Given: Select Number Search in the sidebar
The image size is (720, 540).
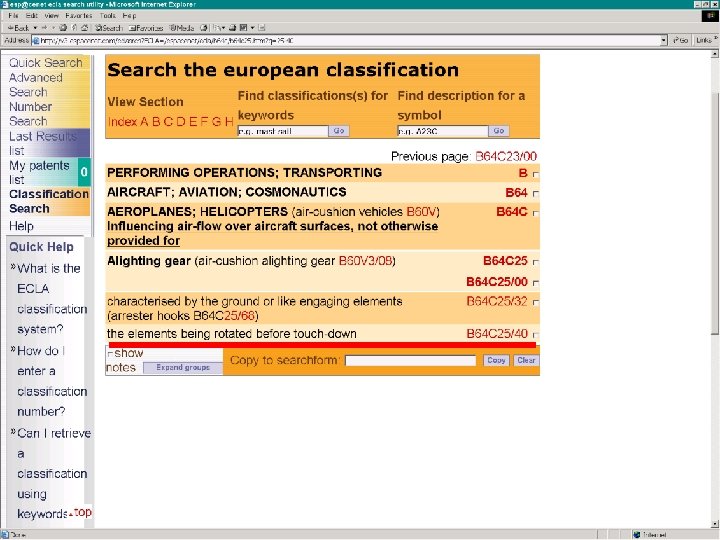Looking at the screenshot, I should pos(30,114).
